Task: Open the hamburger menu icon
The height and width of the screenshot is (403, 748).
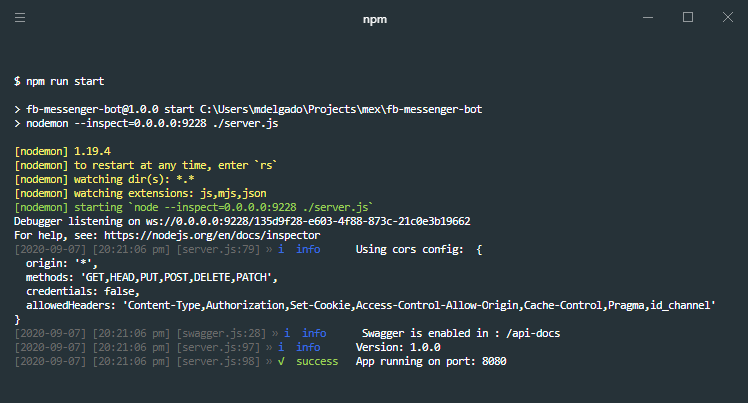Action: pyautogui.click(x=20, y=18)
